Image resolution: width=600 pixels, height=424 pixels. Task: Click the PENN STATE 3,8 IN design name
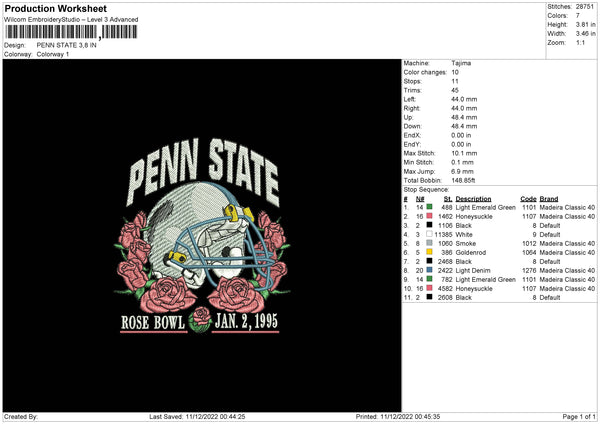[67, 45]
